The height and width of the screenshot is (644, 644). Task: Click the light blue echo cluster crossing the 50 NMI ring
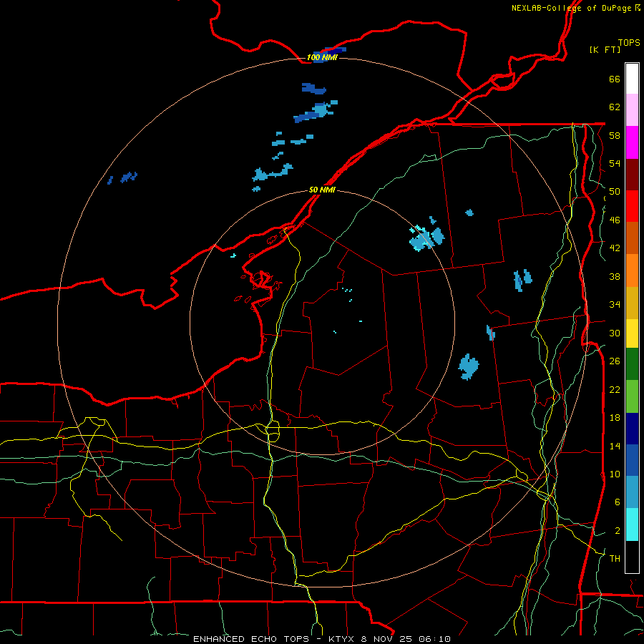pyautogui.click(x=427, y=238)
